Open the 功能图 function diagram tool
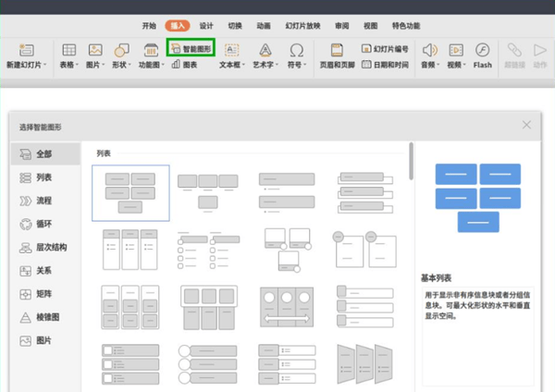This screenshot has height=392, width=555. click(x=151, y=50)
